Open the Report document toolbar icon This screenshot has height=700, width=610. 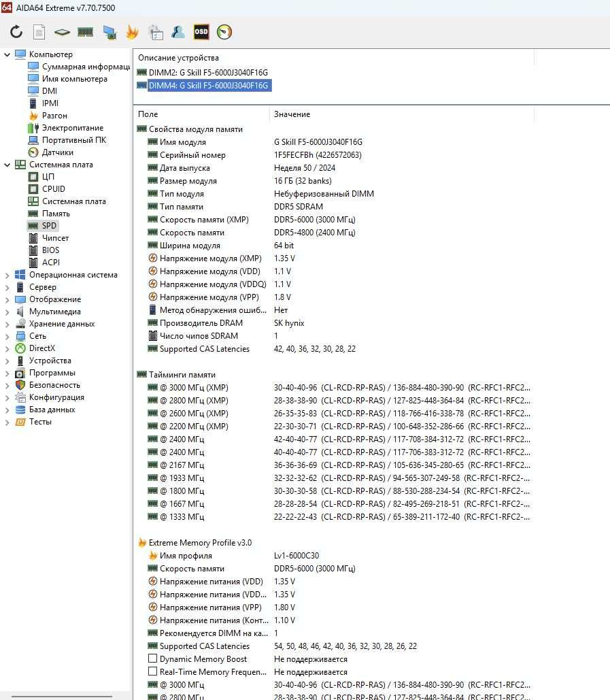point(39,32)
